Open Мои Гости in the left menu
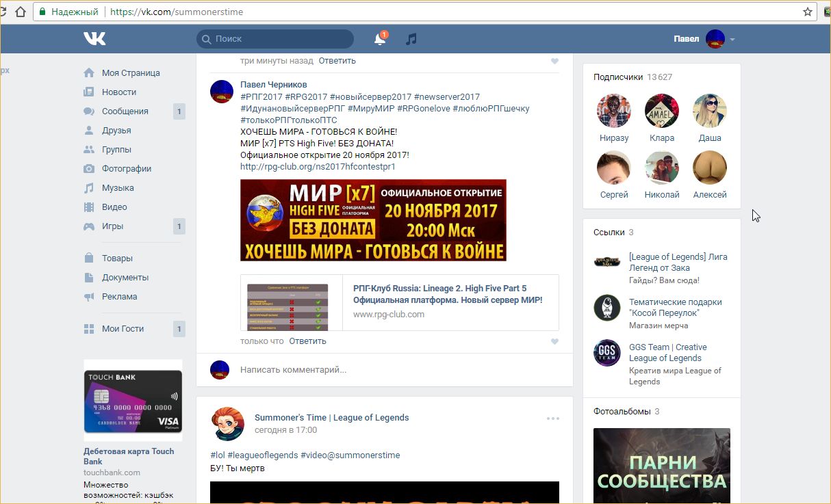 point(123,329)
